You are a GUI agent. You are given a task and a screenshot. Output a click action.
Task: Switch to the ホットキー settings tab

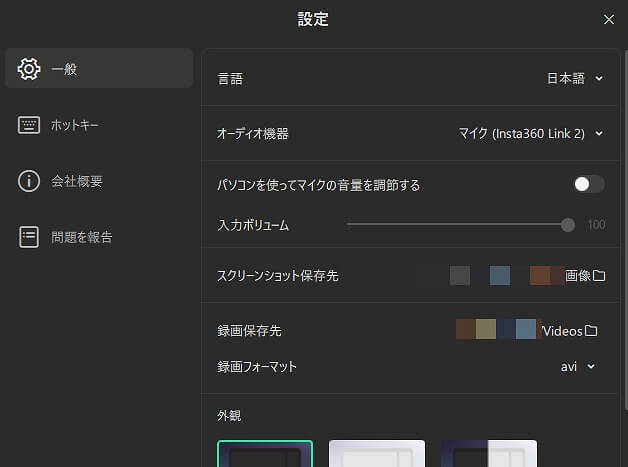(x=75, y=125)
